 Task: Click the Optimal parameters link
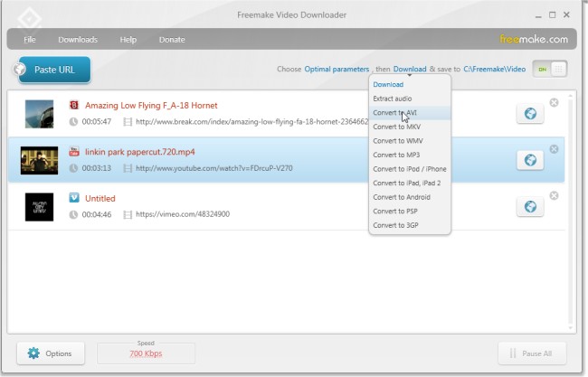pyautogui.click(x=337, y=69)
